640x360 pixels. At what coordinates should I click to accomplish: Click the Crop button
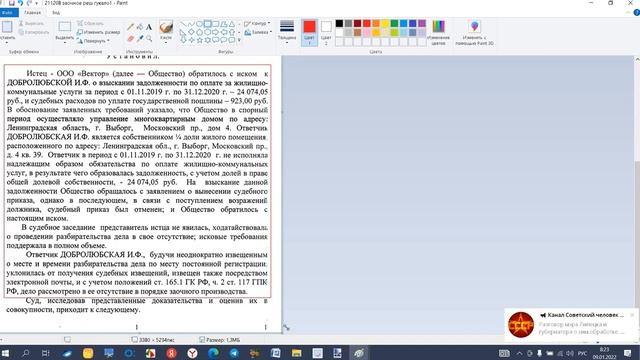91,23
